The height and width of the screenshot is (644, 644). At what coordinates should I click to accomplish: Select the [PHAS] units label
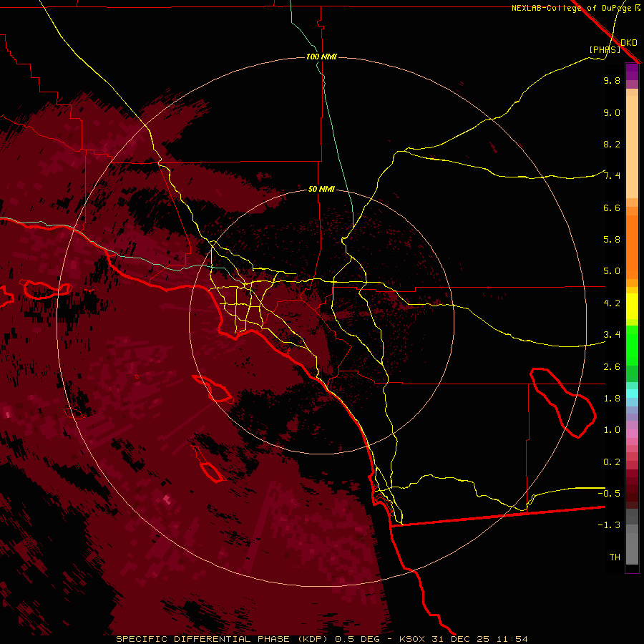[x=605, y=49]
